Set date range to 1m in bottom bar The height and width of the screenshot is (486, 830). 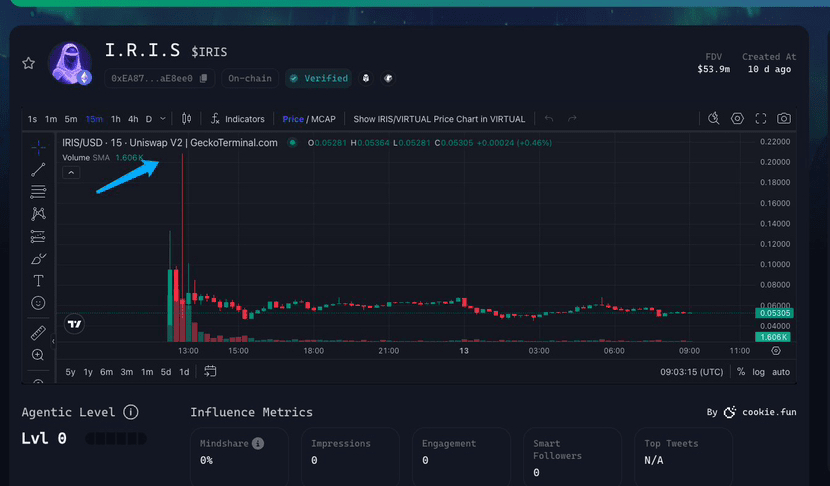point(147,372)
